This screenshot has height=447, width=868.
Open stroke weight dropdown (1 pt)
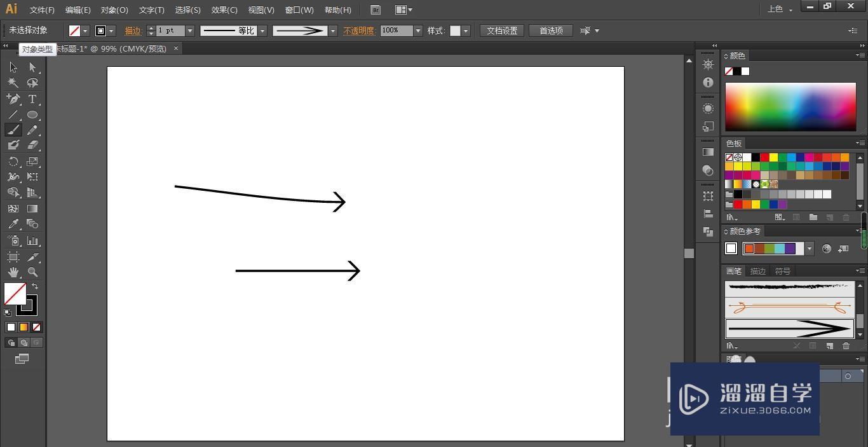189,31
